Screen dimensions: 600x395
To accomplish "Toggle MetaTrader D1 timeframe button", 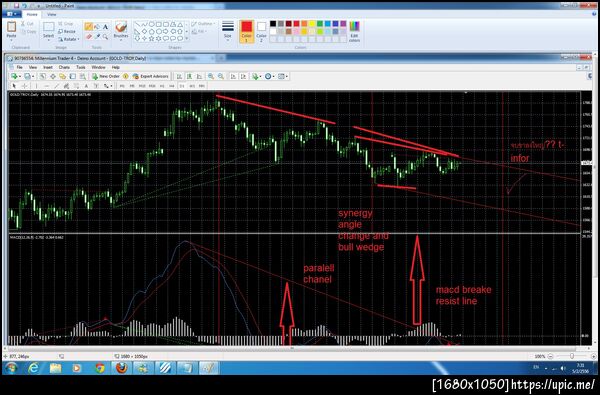I will (x=182, y=86).
